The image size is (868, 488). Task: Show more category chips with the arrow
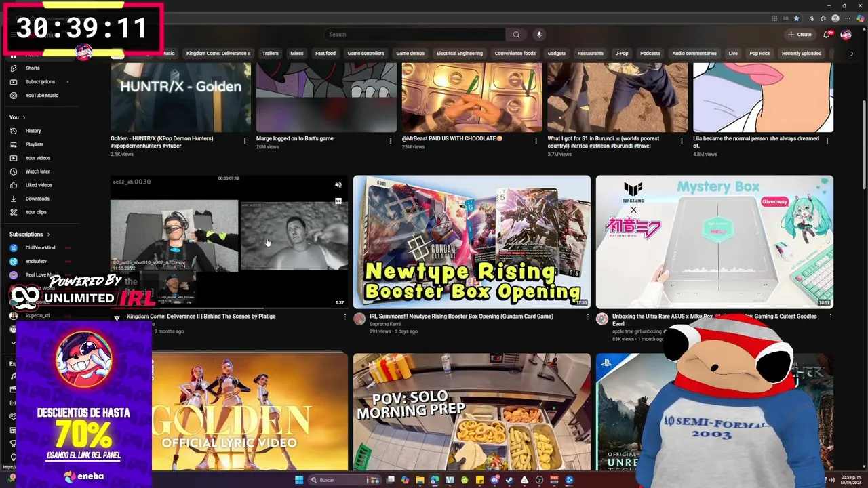click(x=852, y=54)
